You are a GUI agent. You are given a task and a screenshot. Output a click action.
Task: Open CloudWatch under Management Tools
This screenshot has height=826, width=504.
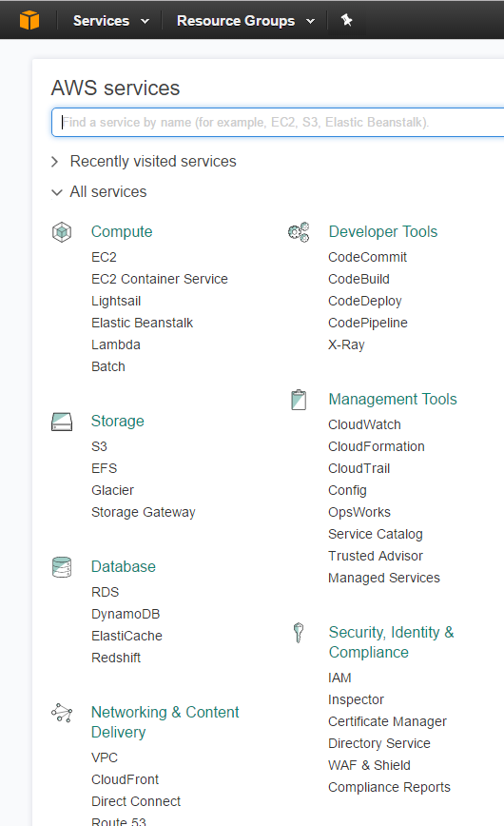click(364, 424)
